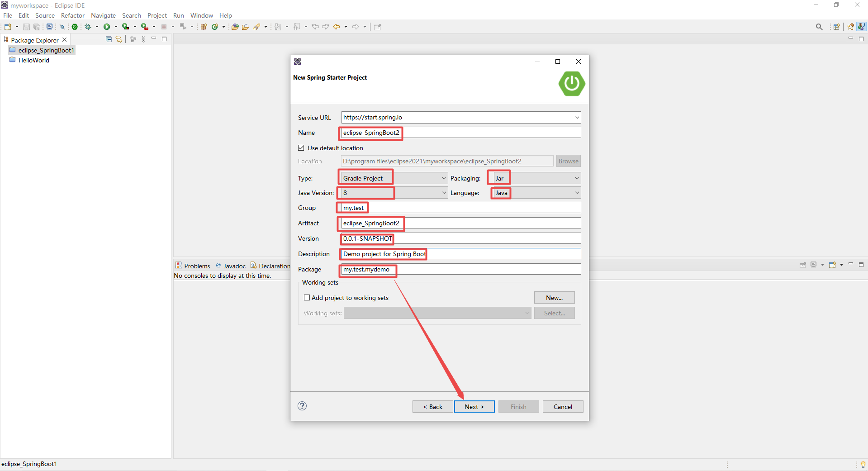Open the Packaging dropdown showing Jar
This screenshot has width=868, height=471.
click(577, 178)
